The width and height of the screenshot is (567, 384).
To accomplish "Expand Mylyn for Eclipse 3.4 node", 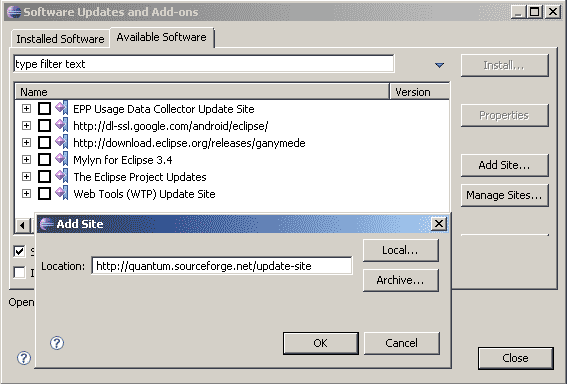I will click(26, 159).
